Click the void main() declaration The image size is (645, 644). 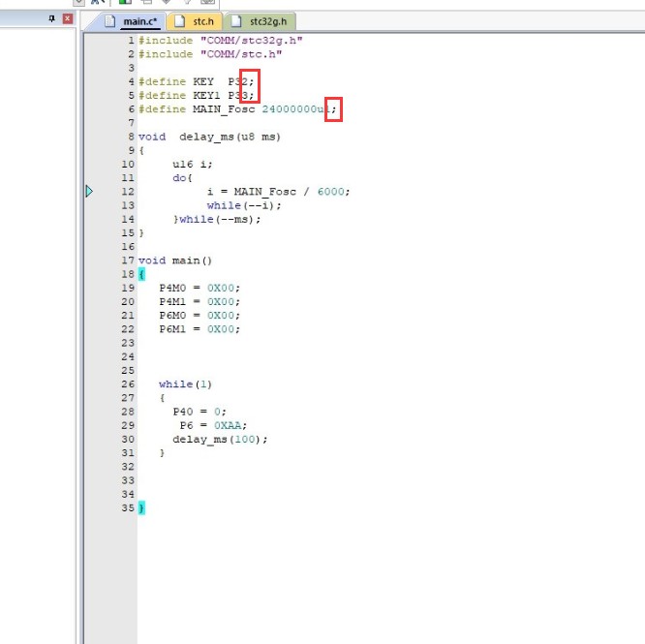pos(175,261)
